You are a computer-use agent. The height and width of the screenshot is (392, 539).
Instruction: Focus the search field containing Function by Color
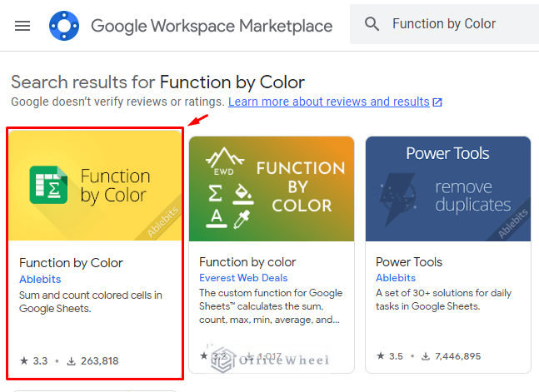pyautogui.click(x=444, y=24)
